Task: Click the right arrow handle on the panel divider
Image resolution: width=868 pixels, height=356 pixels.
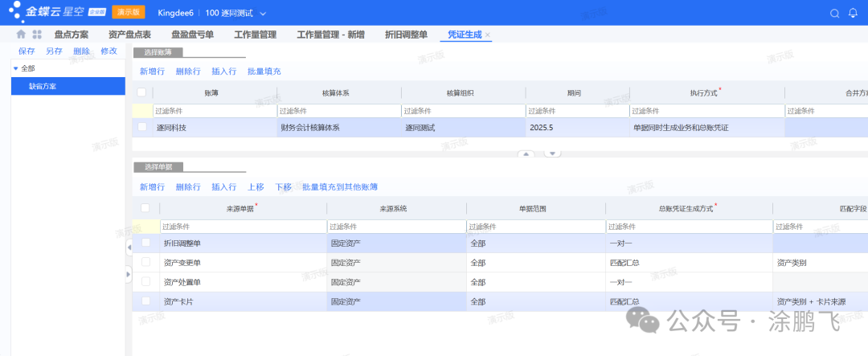Action: 129,275
